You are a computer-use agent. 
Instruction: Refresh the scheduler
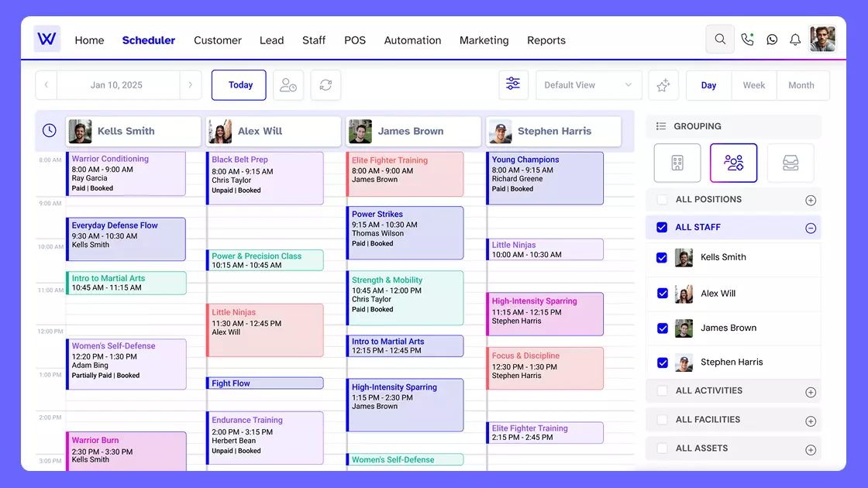[x=325, y=84]
